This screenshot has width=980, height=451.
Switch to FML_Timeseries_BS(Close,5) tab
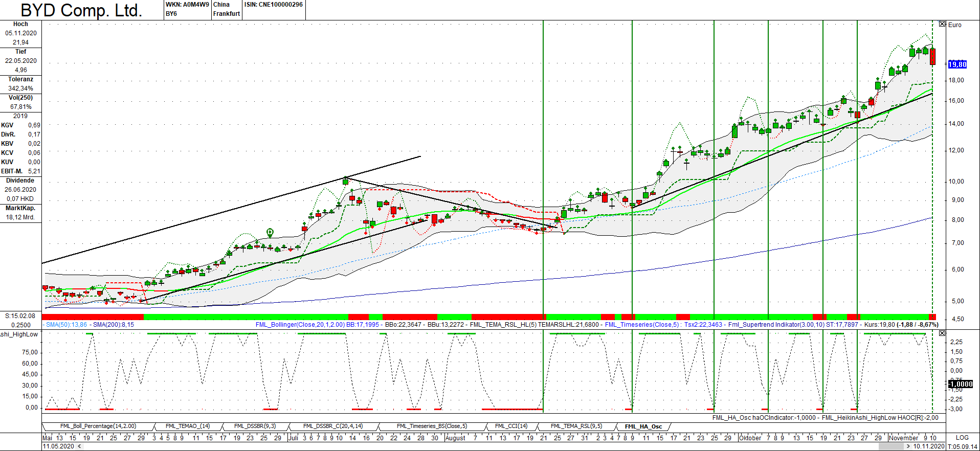(x=432, y=426)
